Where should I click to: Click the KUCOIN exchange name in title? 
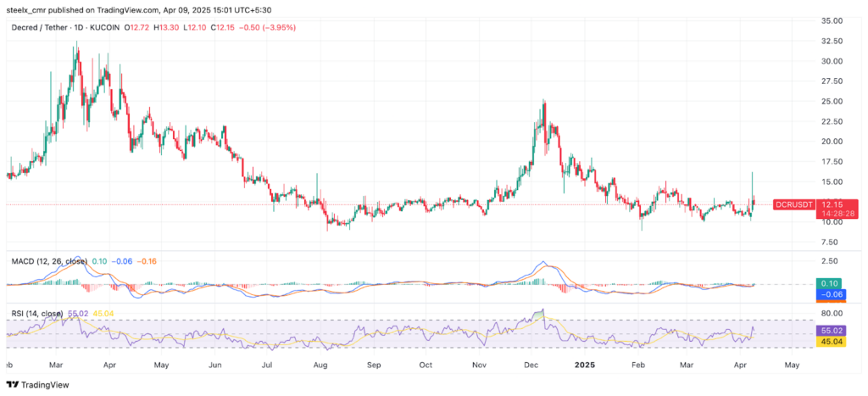click(104, 27)
